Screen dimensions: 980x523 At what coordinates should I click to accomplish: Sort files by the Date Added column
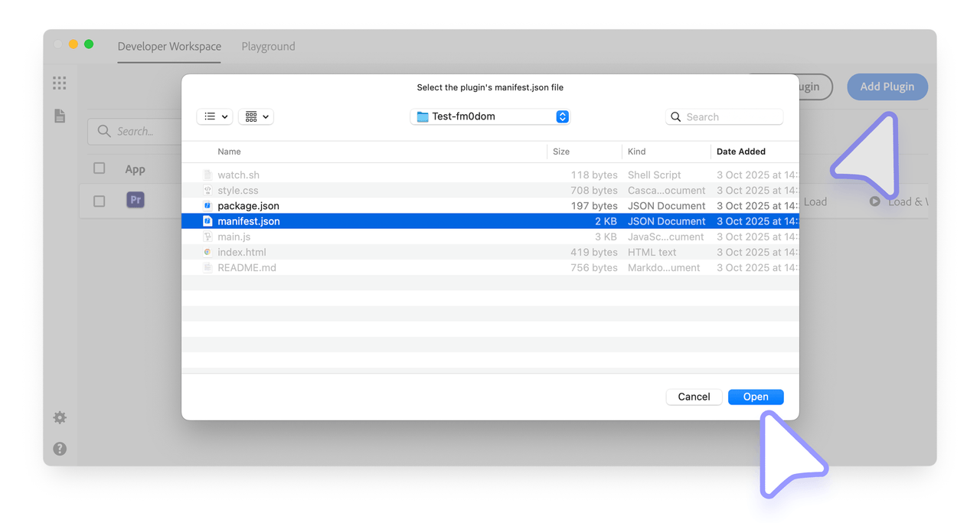click(740, 152)
